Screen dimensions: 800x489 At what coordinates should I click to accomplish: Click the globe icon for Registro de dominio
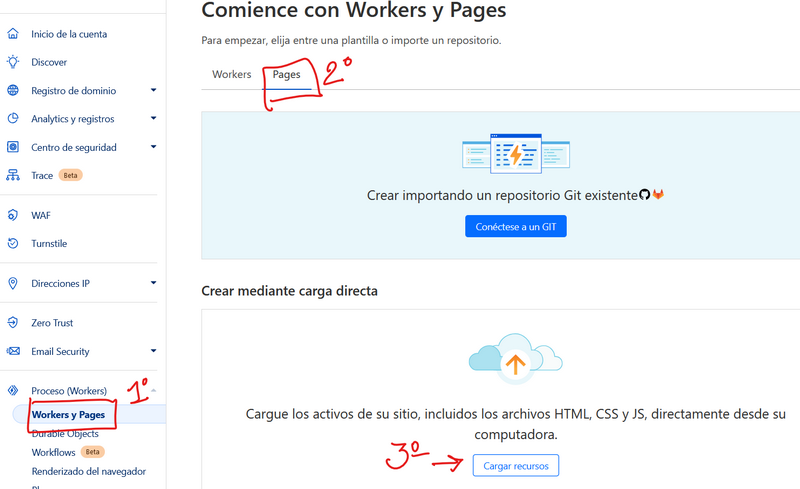point(13,91)
